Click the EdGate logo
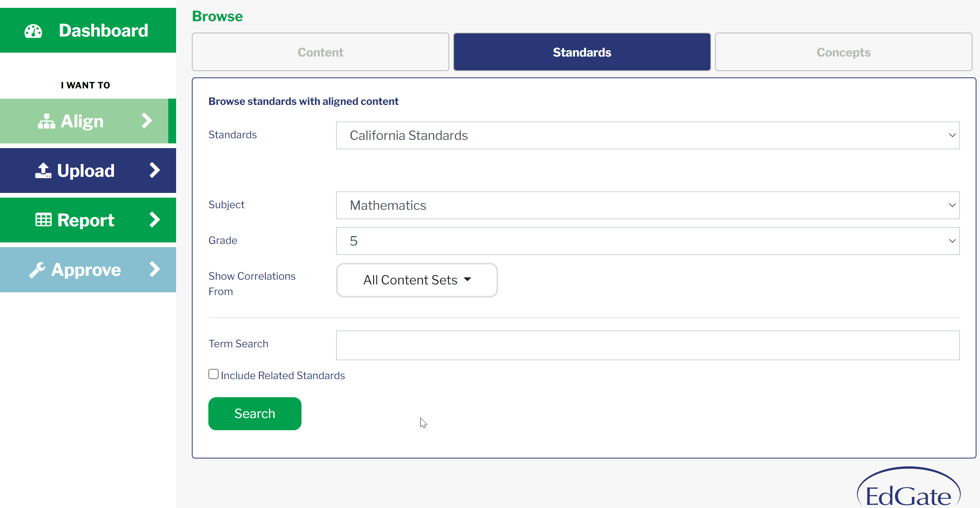 click(908, 488)
